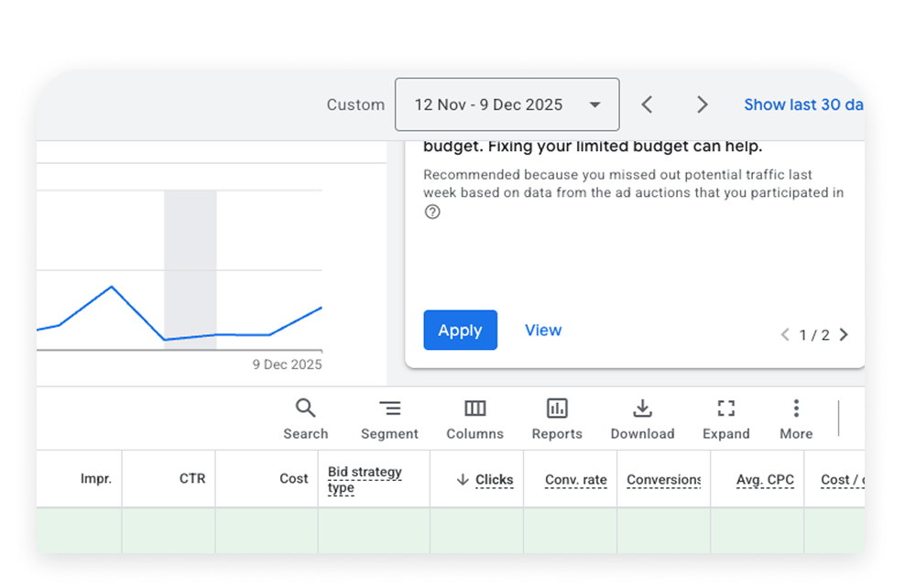The image size is (905, 588).
Task: Click the Segment icon
Action: [389, 419]
